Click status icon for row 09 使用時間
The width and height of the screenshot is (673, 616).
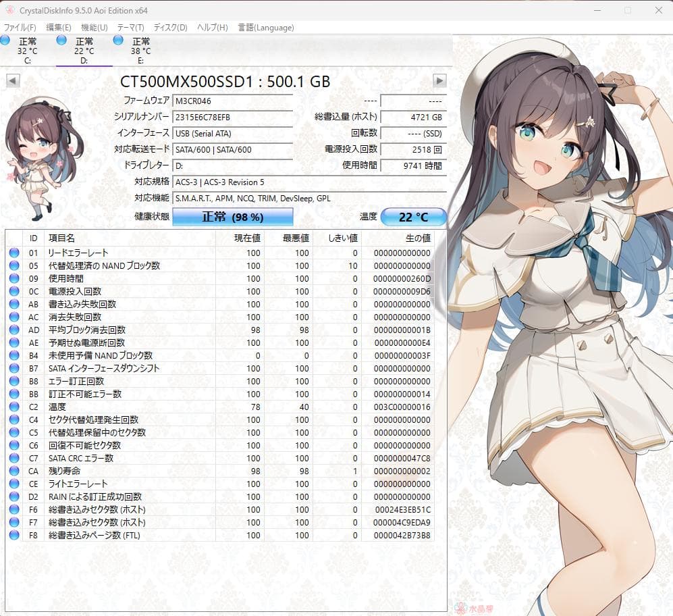14,278
